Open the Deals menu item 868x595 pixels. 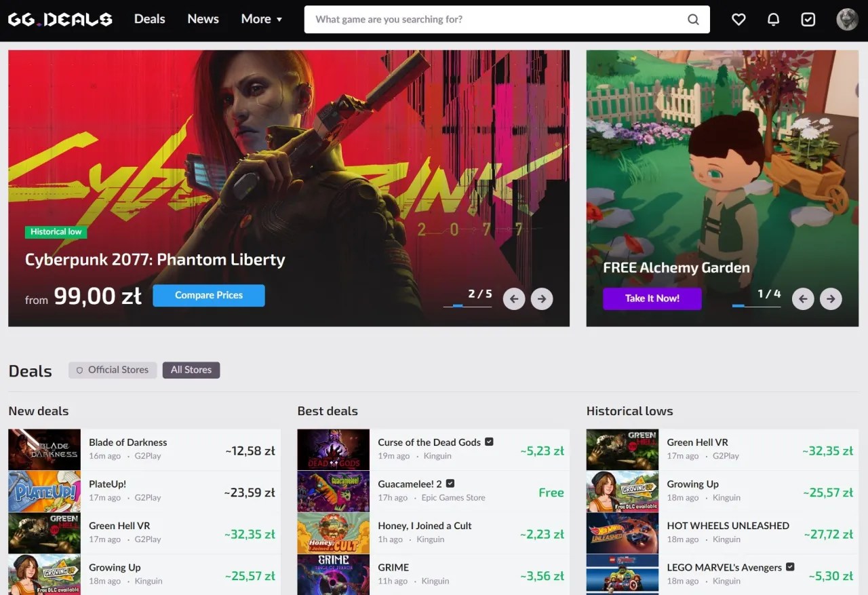click(149, 19)
